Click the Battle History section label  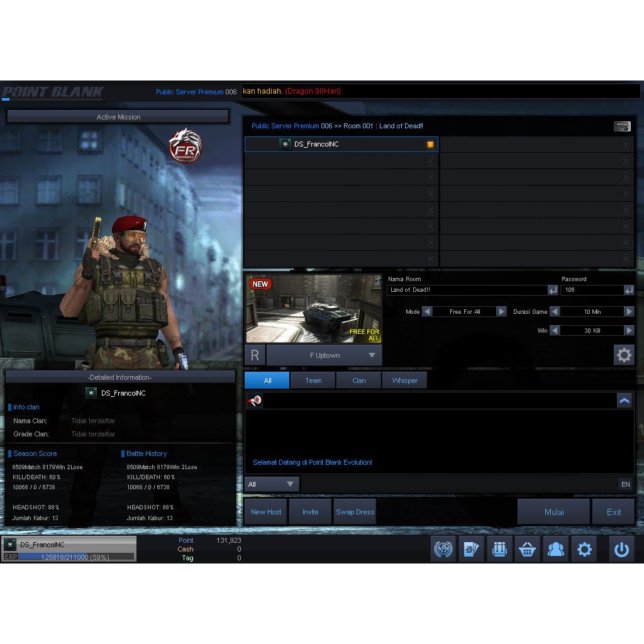coord(146,453)
